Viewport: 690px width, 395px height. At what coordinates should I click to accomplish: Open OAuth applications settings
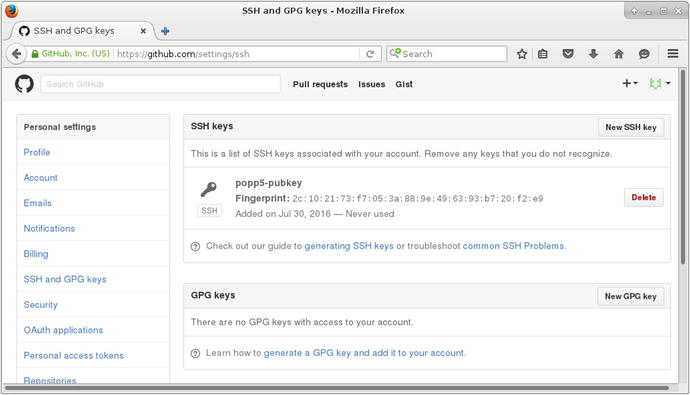[x=63, y=330]
